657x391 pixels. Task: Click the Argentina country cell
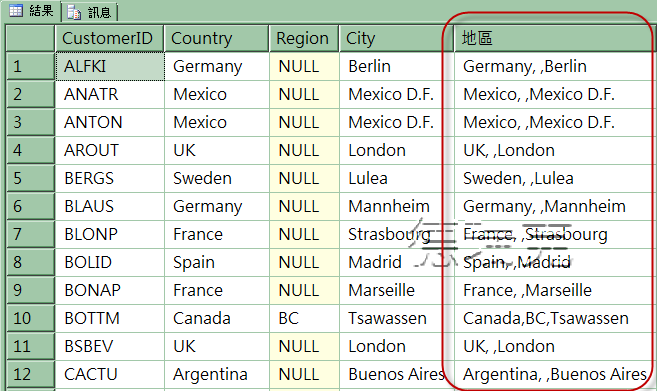(217, 375)
